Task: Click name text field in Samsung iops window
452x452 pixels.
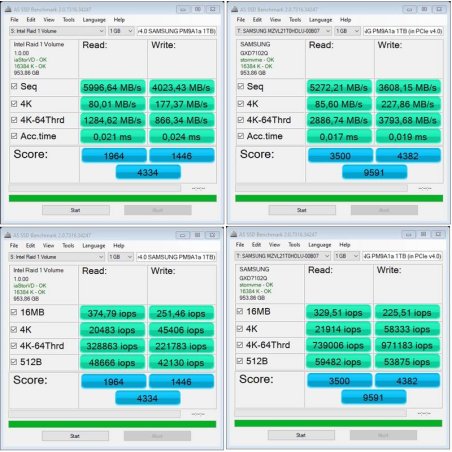Action: coord(402,256)
